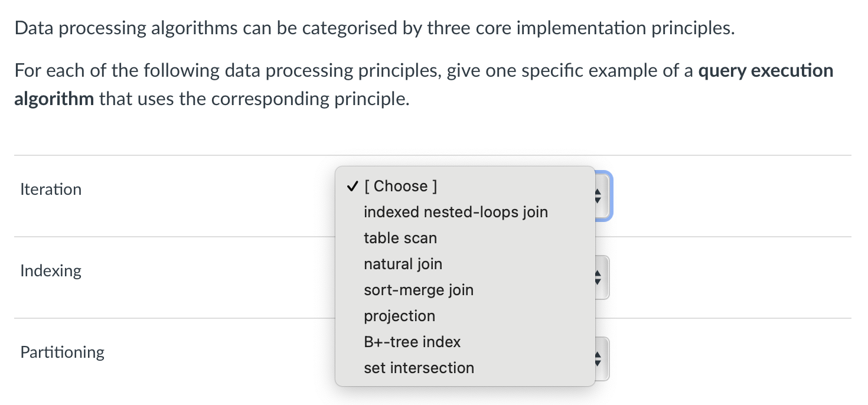
Task: Click the 'Indexing' row label
Action: [x=50, y=270]
